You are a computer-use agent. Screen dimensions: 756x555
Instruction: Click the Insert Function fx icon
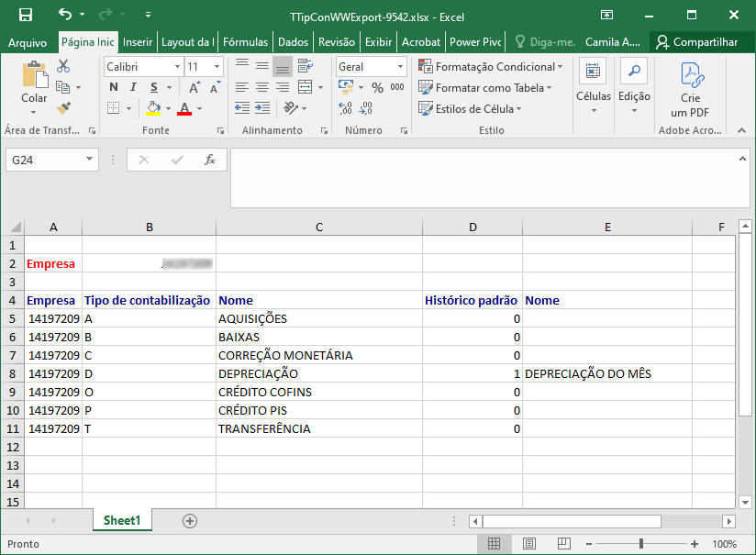point(210,160)
